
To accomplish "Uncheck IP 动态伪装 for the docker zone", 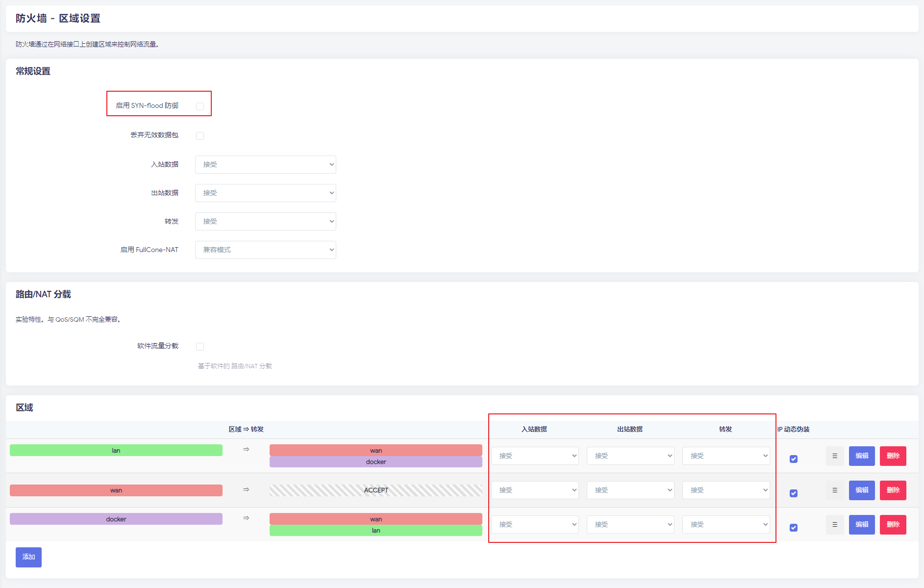I will click(x=793, y=528).
